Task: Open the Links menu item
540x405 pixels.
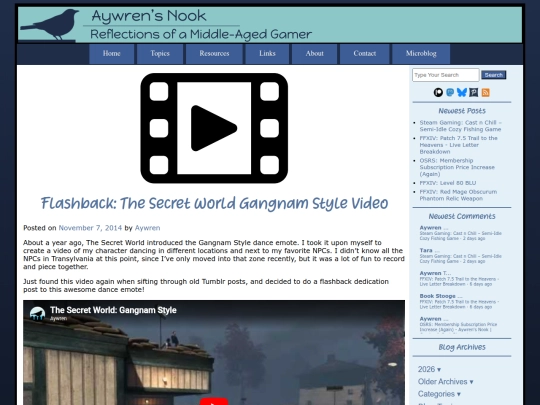Action: click(x=267, y=54)
